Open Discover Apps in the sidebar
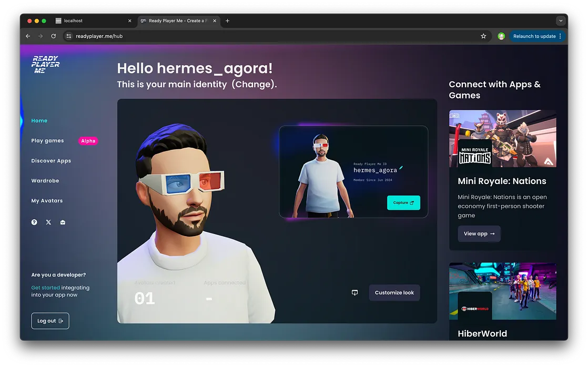This screenshot has width=588, height=367. point(51,161)
